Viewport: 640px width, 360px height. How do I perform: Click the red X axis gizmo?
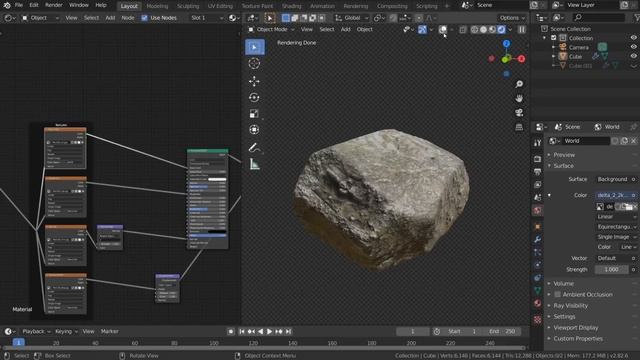(521, 59)
